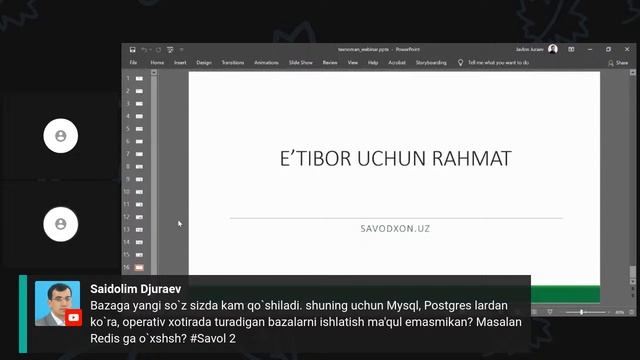The width and height of the screenshot is (640, 360).
Task: Click the Share button
Action: pyautogui.click(x=618, y=63)
